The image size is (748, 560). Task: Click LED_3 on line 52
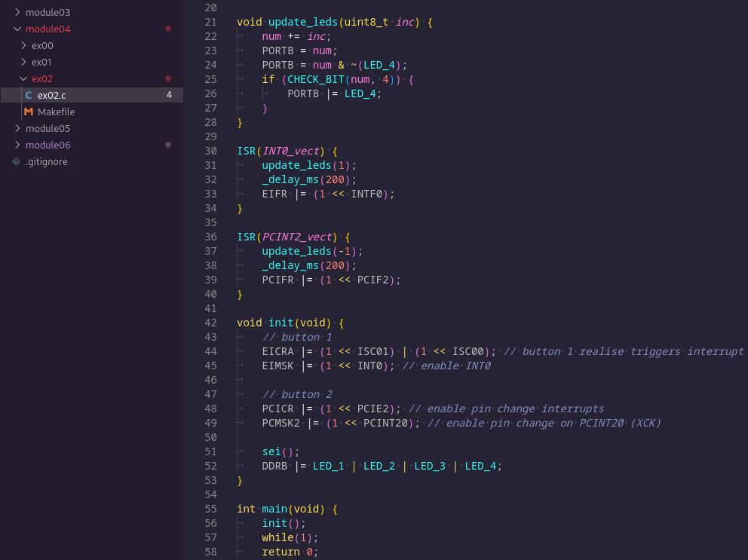pos(430,466)
